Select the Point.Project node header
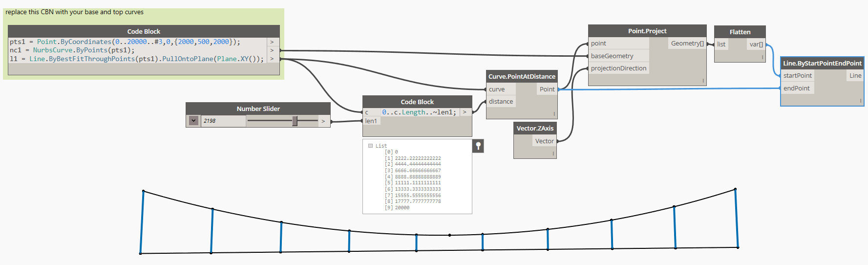 point(647,31)
